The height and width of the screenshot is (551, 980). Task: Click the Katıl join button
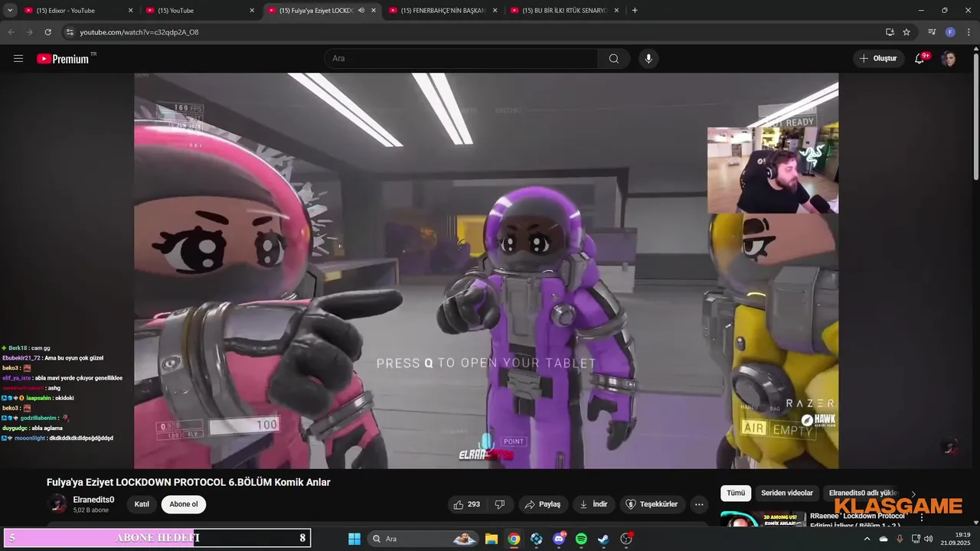142,504
